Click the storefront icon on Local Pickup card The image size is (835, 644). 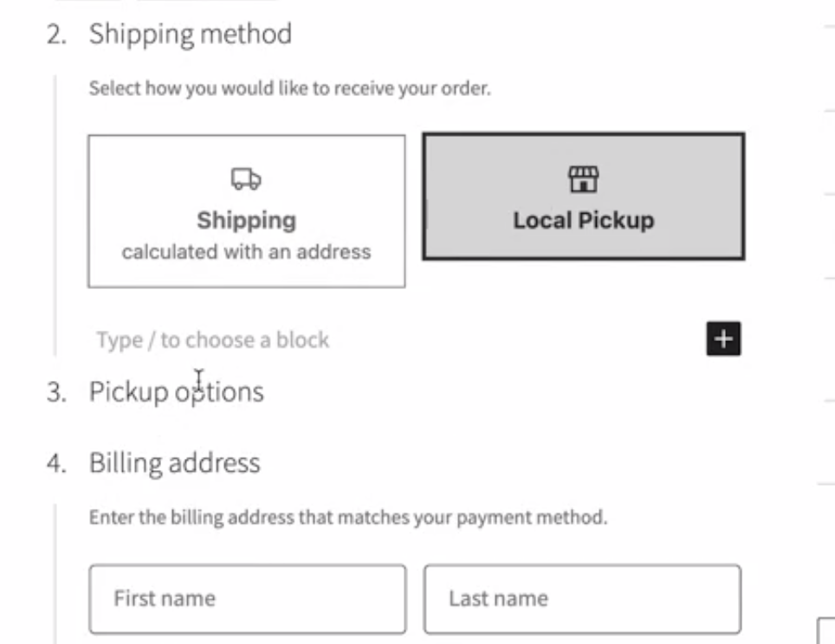point(583,179)
